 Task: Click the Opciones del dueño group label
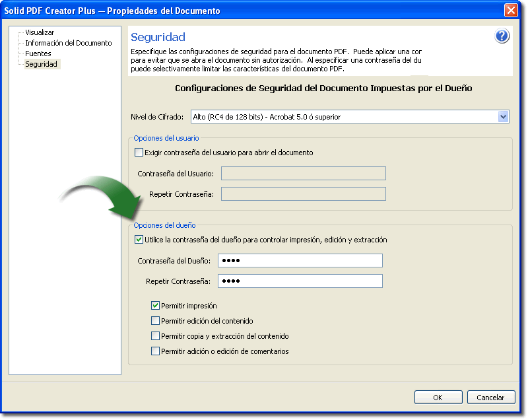164,225
